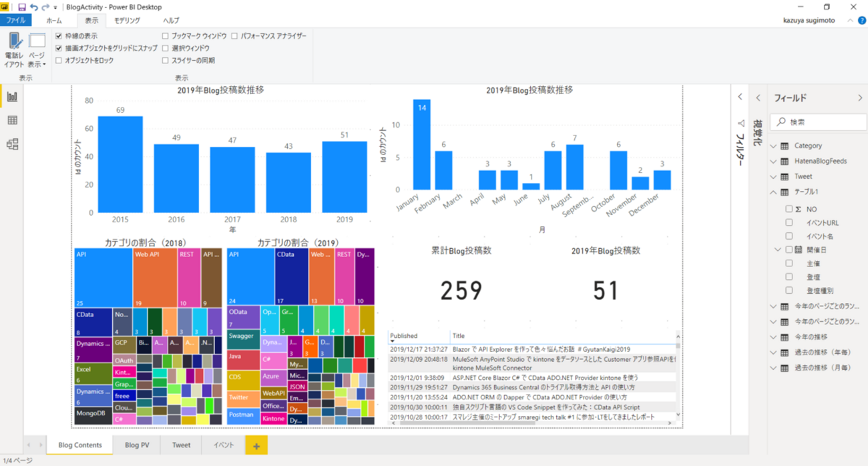The width and height of the screenshot is (868, 466).
Task: Switch to Data view table icon
Action: point(12,121)
